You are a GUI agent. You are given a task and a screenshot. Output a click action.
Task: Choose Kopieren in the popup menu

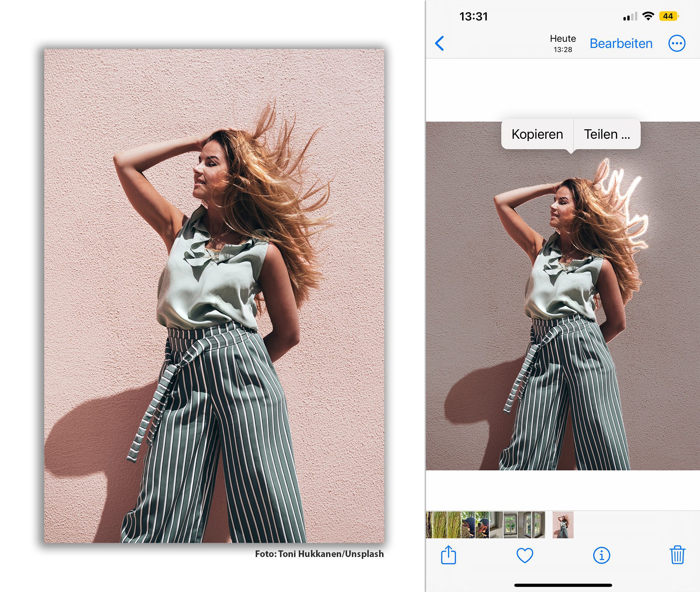pyautogui.click(x=537, y=134)
